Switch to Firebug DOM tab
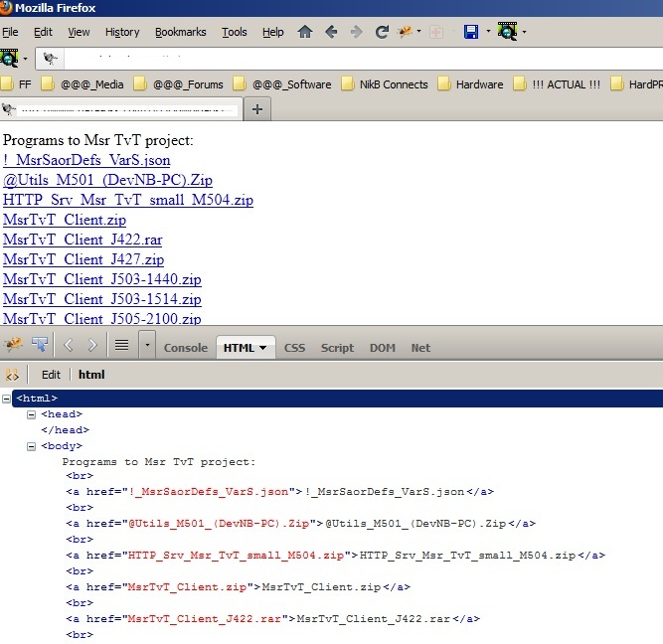The height and width of the screenshot is (644, 663). pos(383,348)
